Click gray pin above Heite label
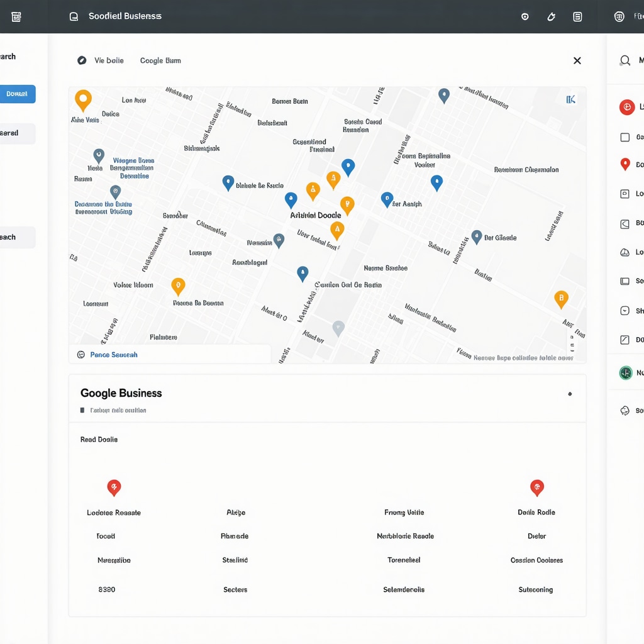The height and width of the screenshot is (644, 644). [99, 156]
